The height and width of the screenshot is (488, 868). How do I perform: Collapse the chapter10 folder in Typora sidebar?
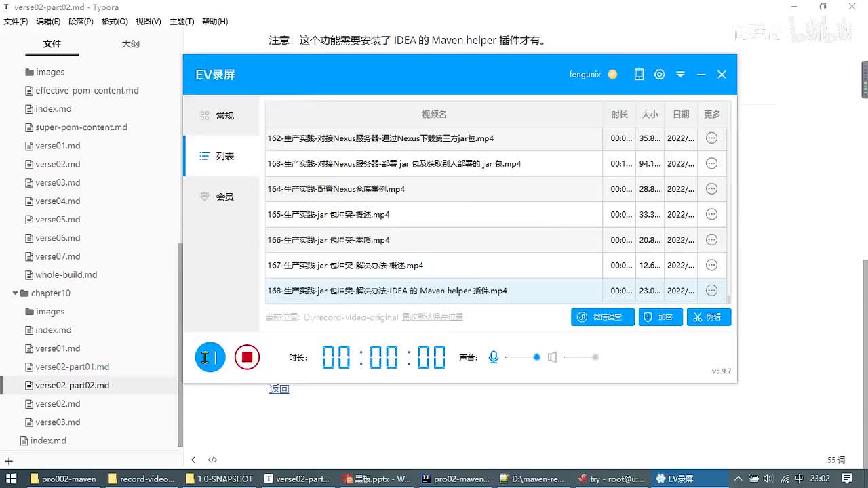point(16,293)
